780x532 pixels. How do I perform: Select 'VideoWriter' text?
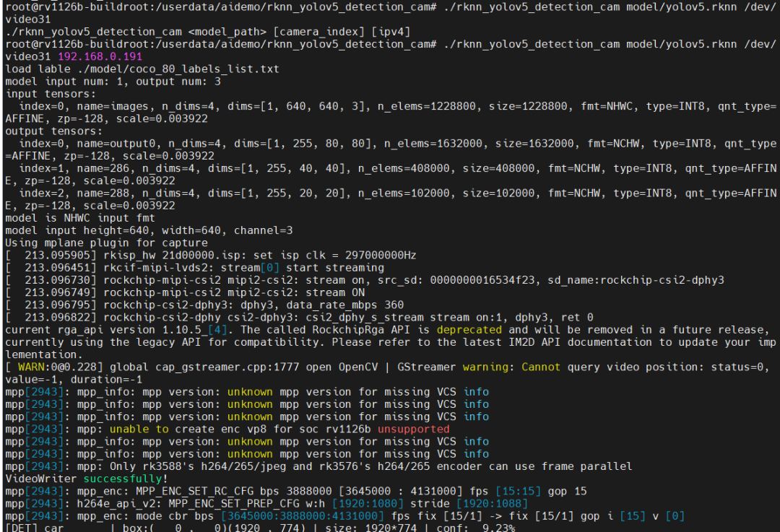coord(40,479)
